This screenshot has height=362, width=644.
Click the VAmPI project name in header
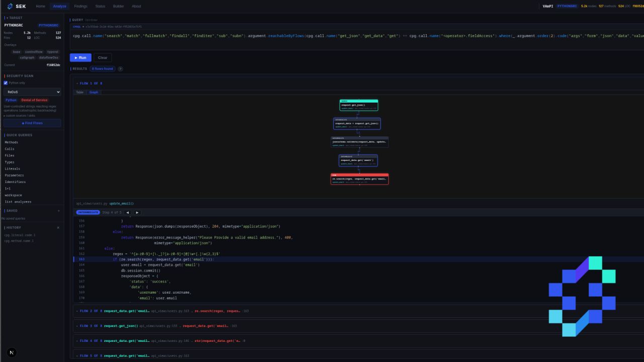tap(548, 6)
